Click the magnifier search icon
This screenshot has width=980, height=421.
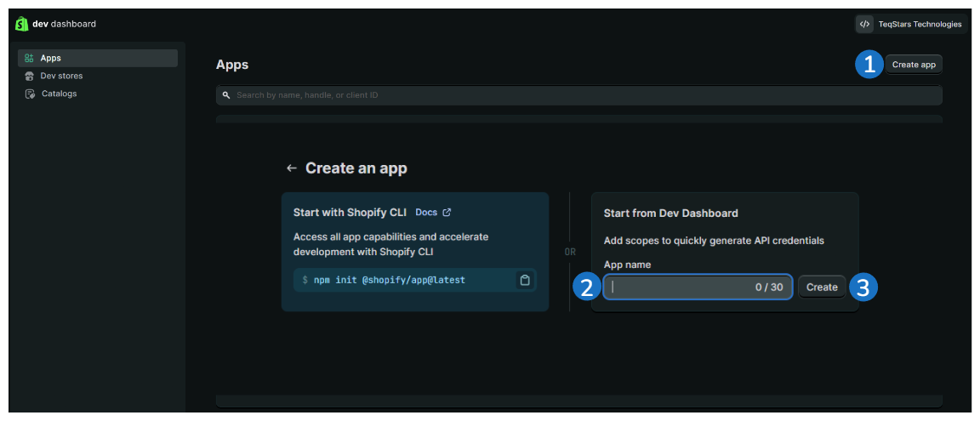click(226, 95)
